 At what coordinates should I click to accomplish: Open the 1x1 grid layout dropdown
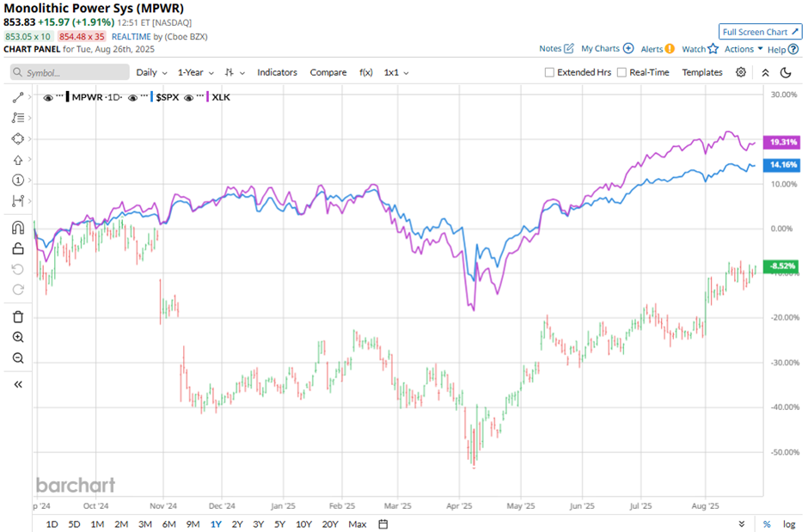(x=396, y=72)
